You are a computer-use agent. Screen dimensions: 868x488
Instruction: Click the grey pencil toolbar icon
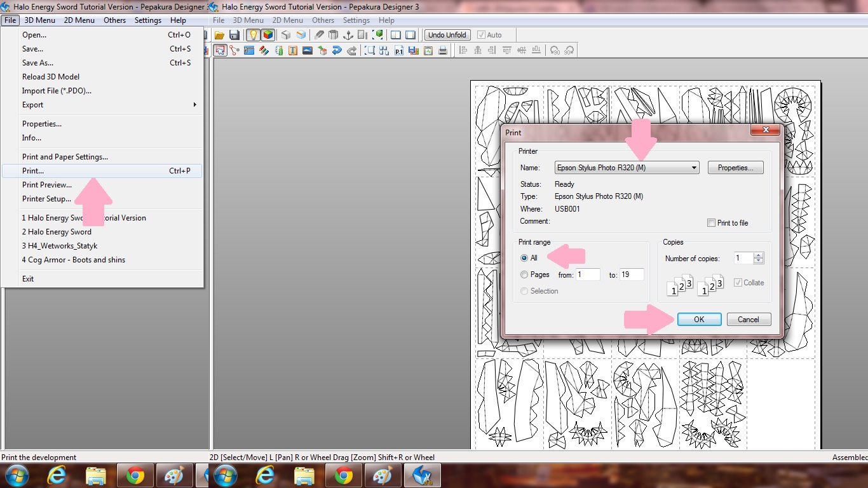[319, 35]
